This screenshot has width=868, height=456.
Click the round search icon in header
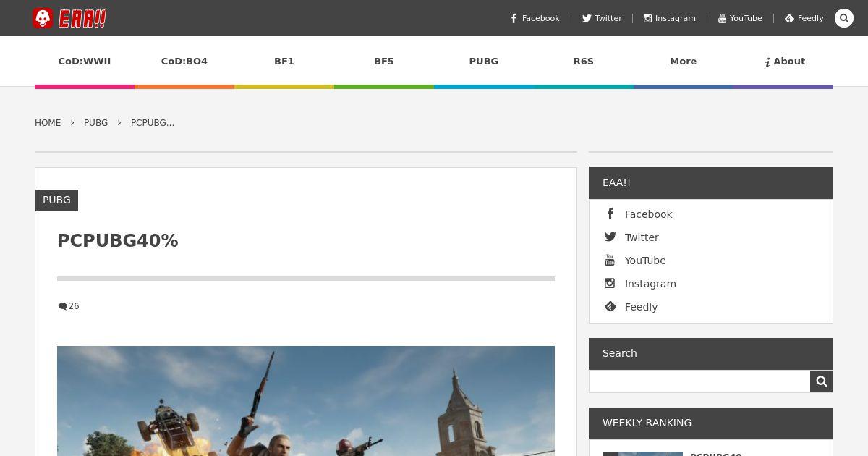click(x=844, y=18)
